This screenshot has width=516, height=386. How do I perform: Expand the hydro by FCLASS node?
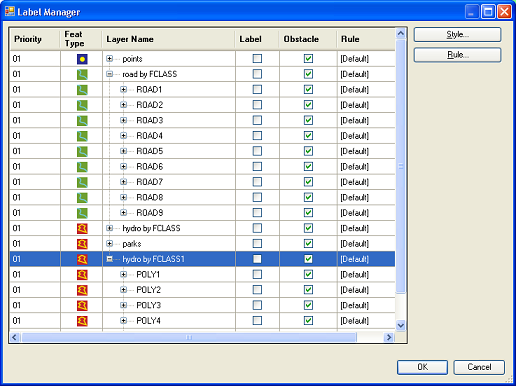[x=109, y=228]
